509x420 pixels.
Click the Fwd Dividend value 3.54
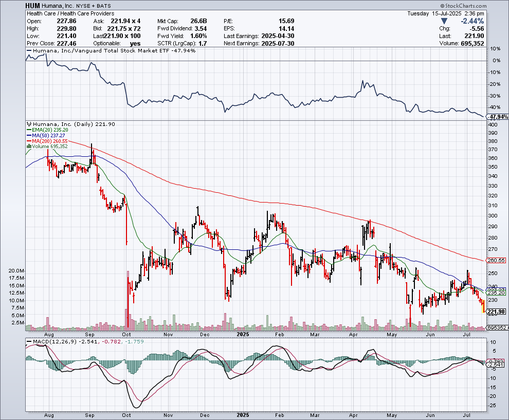click(201, 29)
